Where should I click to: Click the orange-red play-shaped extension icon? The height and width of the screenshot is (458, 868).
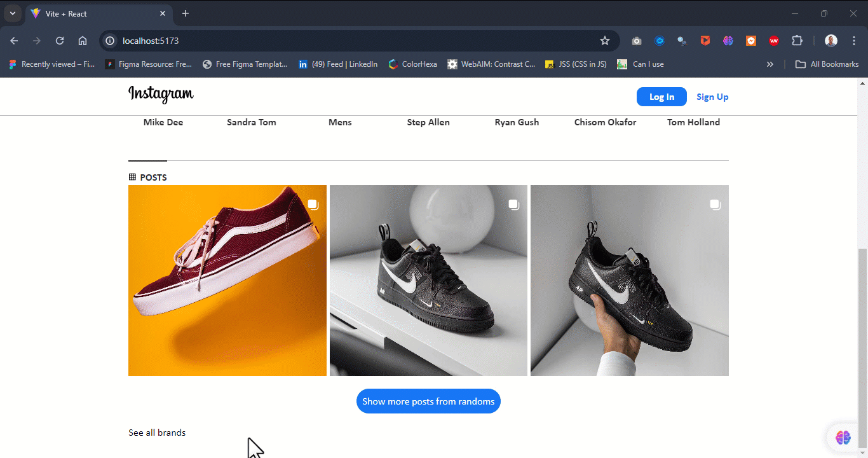tap(705, 41)
